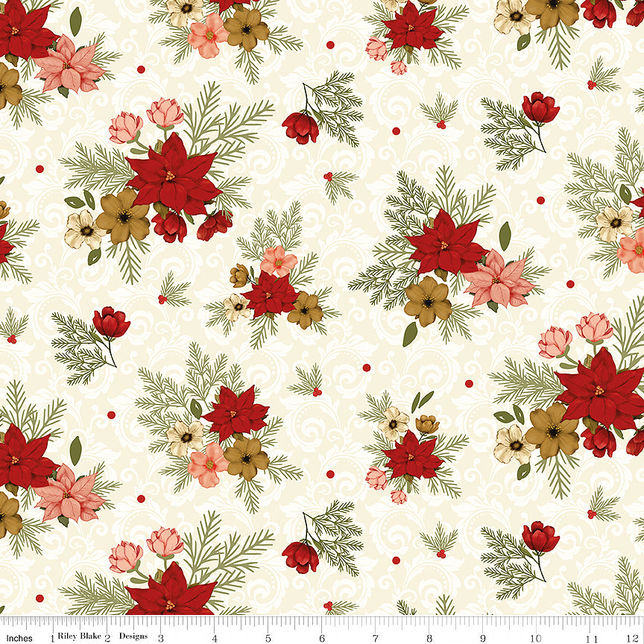Click the red tulip bud at top center
Viewport: 644px width, 644px height.
pos(300,127)
